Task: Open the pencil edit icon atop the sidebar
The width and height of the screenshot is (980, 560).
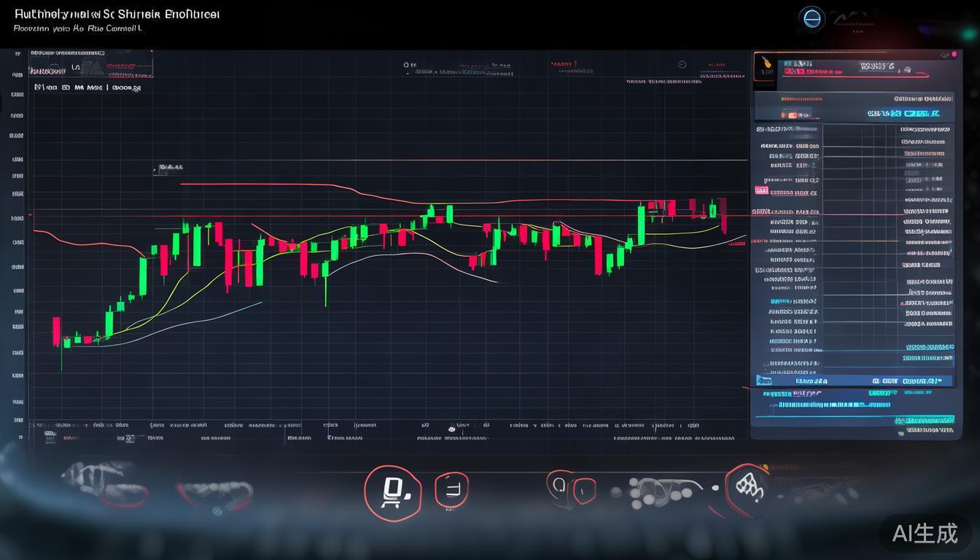Action: pyautogui.click(x=944, y=55)
